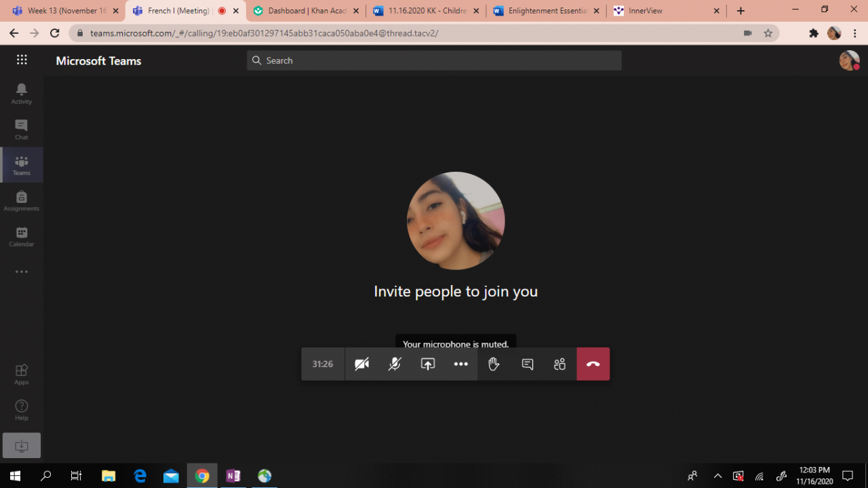Open People icon in taskbar tray

(692, 476)
